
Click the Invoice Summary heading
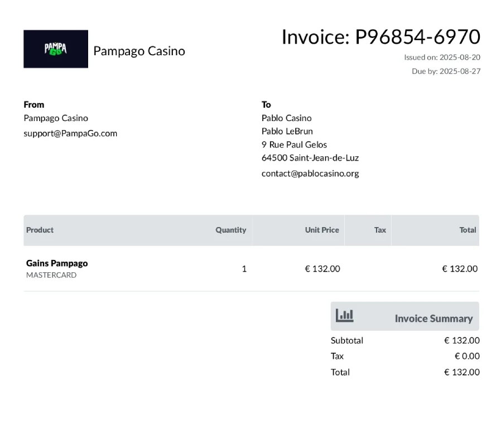[433, 319]
